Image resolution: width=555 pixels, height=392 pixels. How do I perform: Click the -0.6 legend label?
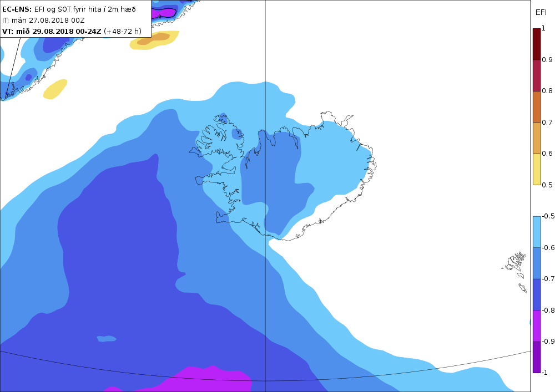(x=548, y=247)
